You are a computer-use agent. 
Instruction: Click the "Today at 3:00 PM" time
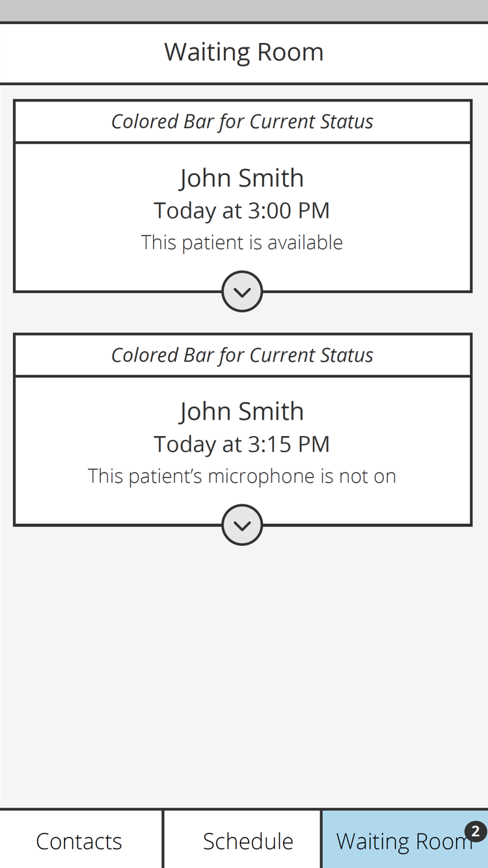[x=242, y=211]
